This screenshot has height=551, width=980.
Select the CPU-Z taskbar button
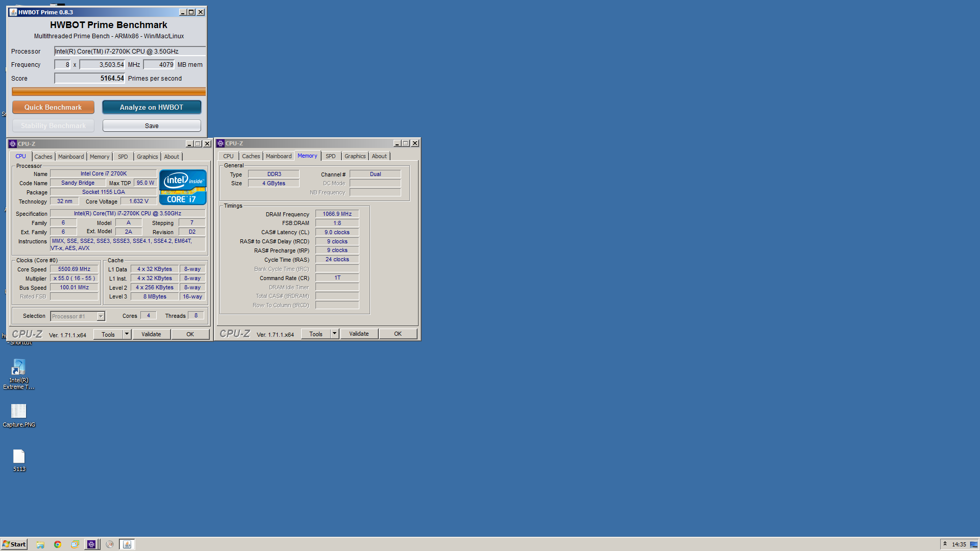91,544
